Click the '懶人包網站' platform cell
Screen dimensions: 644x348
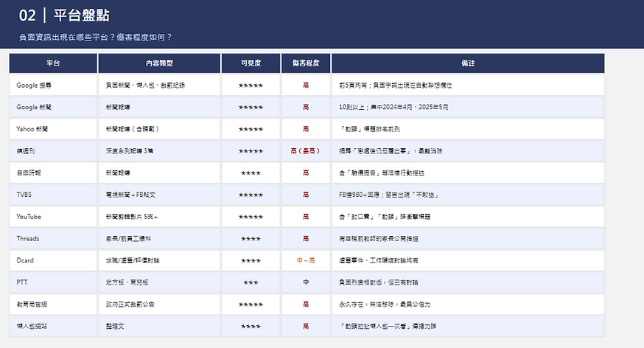point(53,326)
